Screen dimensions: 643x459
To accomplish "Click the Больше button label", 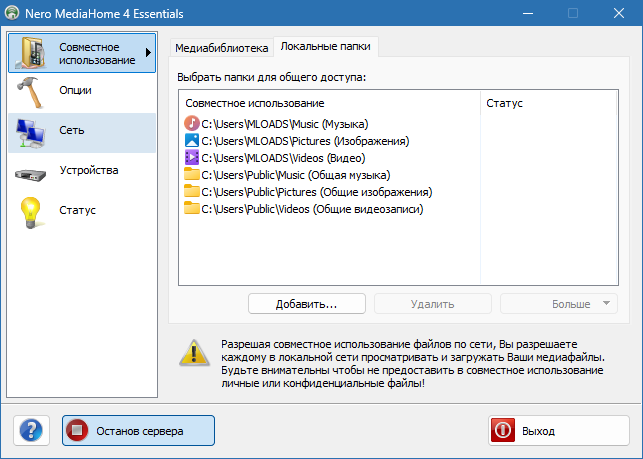I will 571,304.
